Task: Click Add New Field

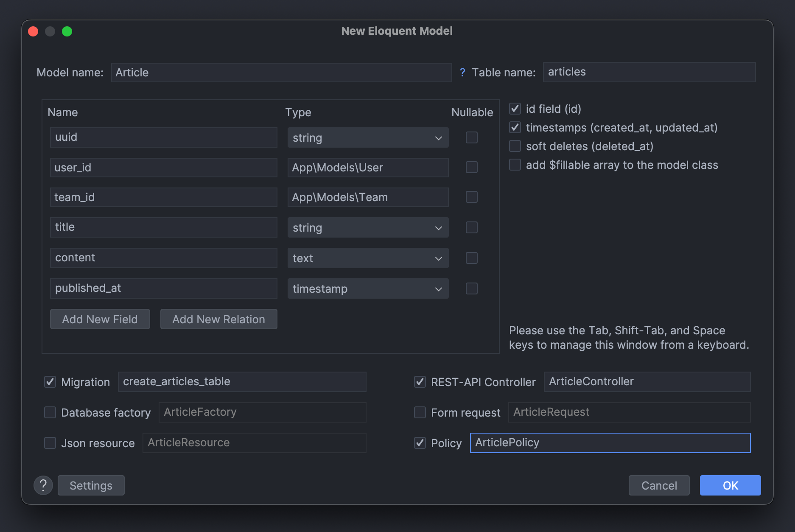Action: pos(100,319)
